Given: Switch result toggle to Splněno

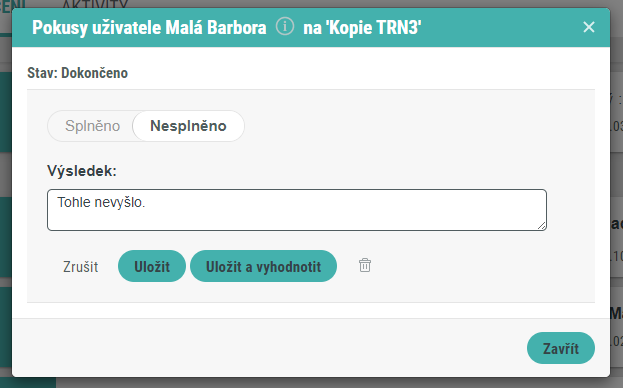Looking at the screenshot, I should click(x=93, y=126).
